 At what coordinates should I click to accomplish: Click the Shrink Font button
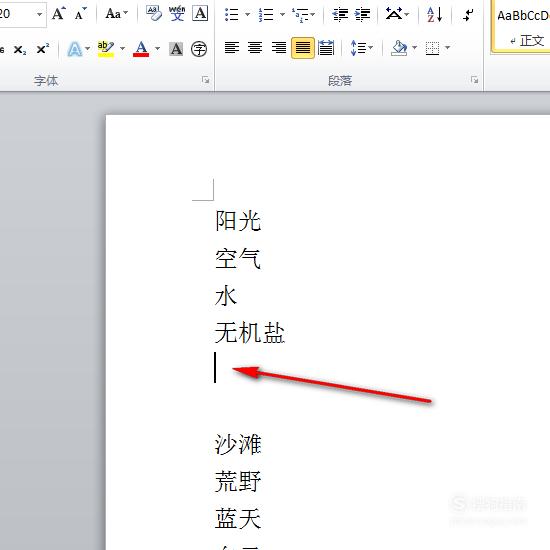pyautogui.click(x=80, y=14)
